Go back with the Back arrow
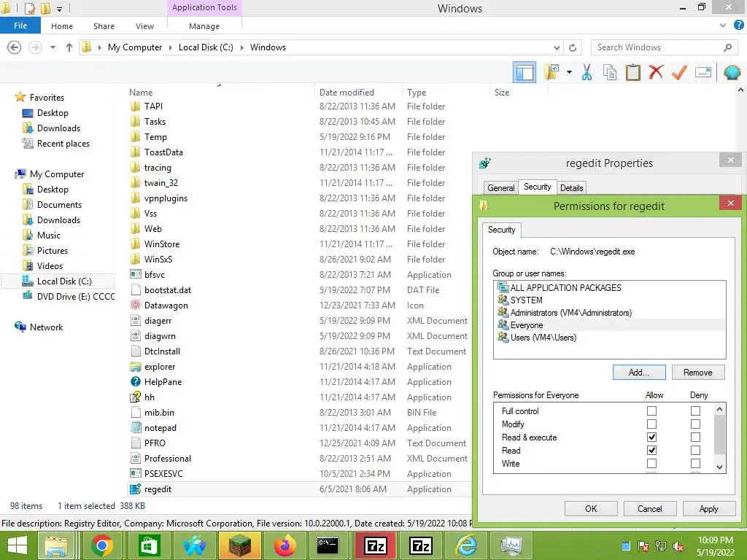 (15, 47)
